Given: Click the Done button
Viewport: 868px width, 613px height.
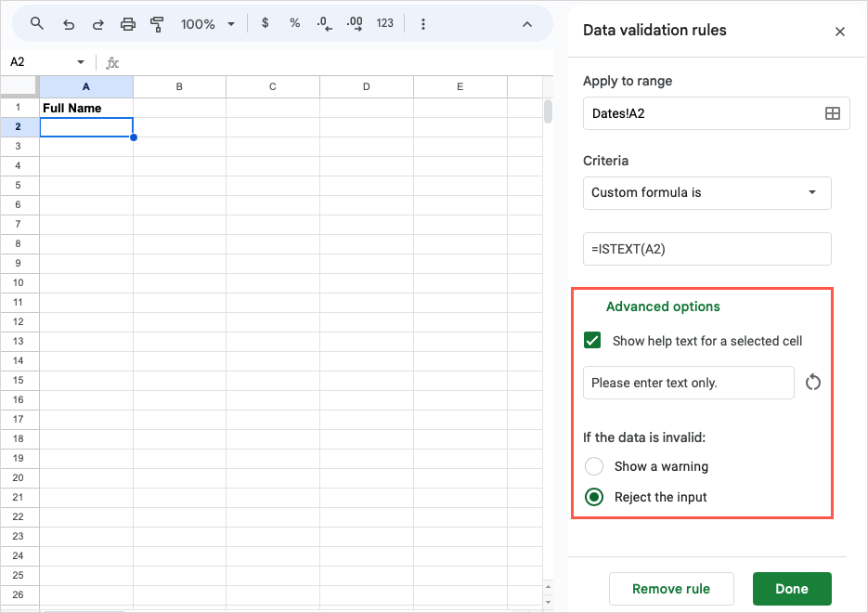Looking at the screenshot, I should point(792,589).
